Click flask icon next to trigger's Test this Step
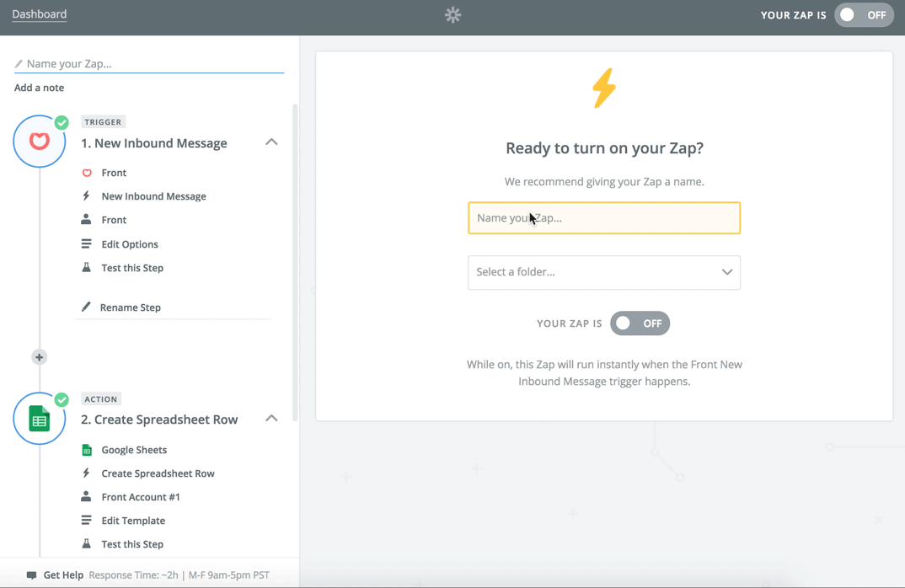This screenshot has height=588, width=905. [x=86, y=268]
